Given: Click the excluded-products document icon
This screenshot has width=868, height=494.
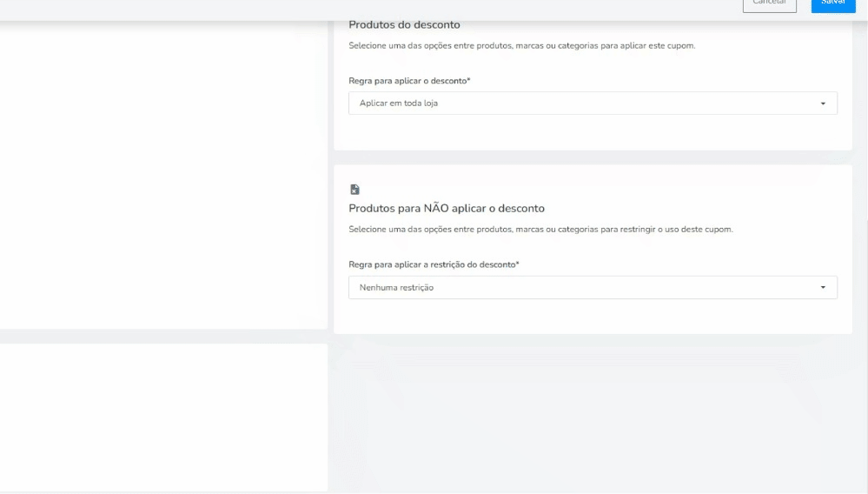Looking at the screenshot, I should point(354,190).
